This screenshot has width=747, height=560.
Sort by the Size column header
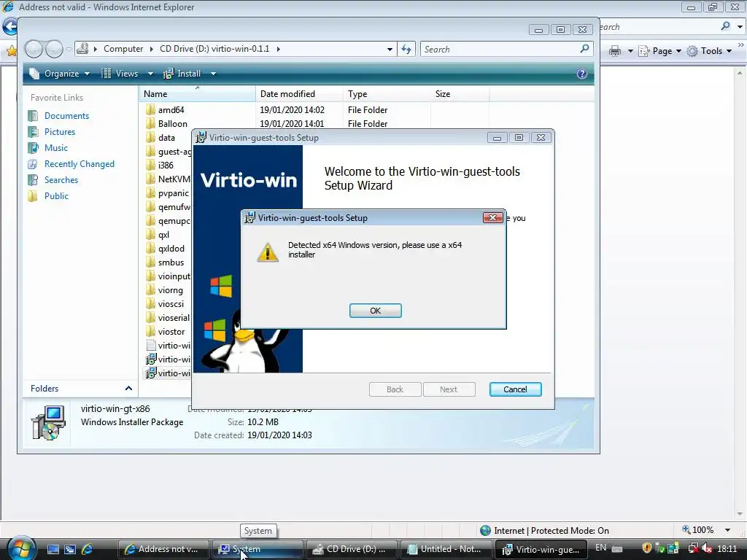click(460, 94)
